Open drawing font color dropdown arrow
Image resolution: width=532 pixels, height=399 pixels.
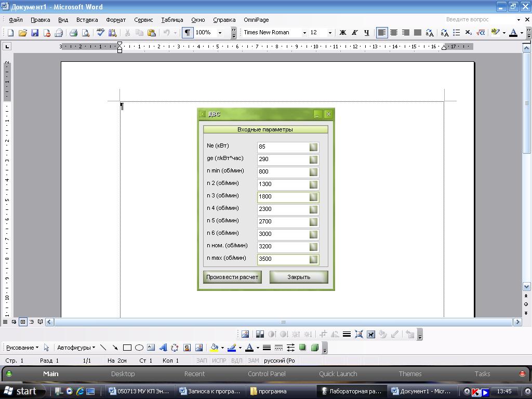258,348
